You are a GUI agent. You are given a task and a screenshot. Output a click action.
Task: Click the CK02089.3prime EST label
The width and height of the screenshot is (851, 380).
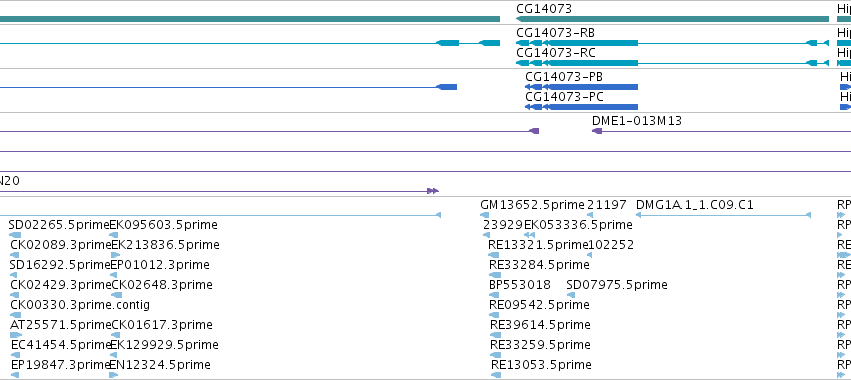[x=60, y=245]
